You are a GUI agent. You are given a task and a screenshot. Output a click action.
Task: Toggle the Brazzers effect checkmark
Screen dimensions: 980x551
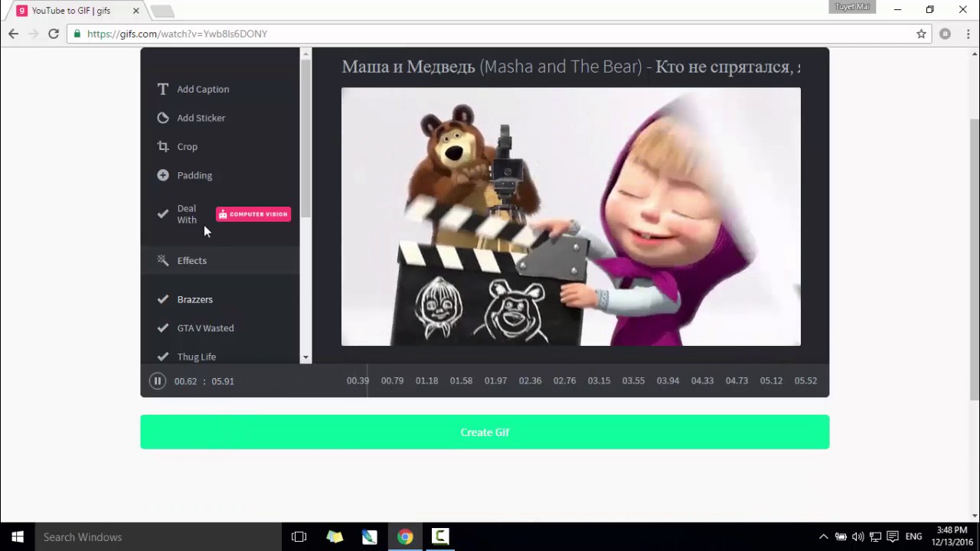click(163, 299)
